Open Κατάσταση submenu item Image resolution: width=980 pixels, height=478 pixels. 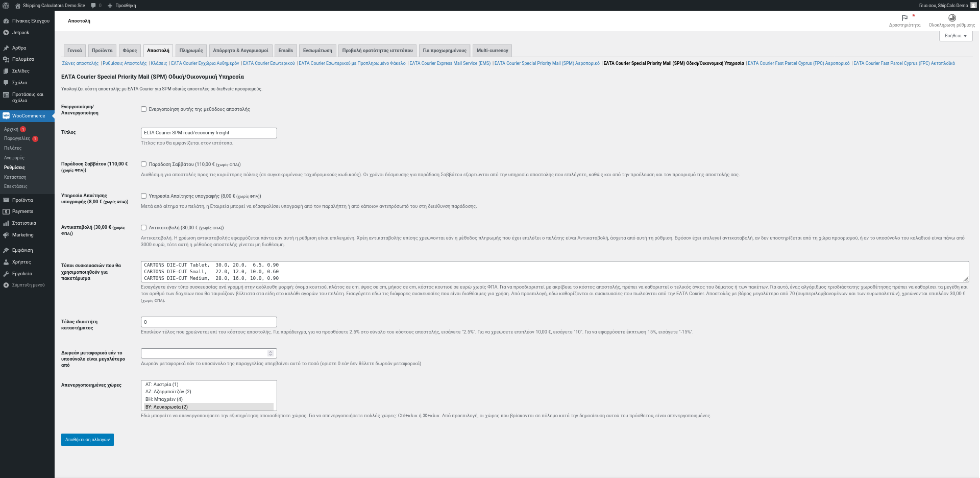[x=15, y=177]
